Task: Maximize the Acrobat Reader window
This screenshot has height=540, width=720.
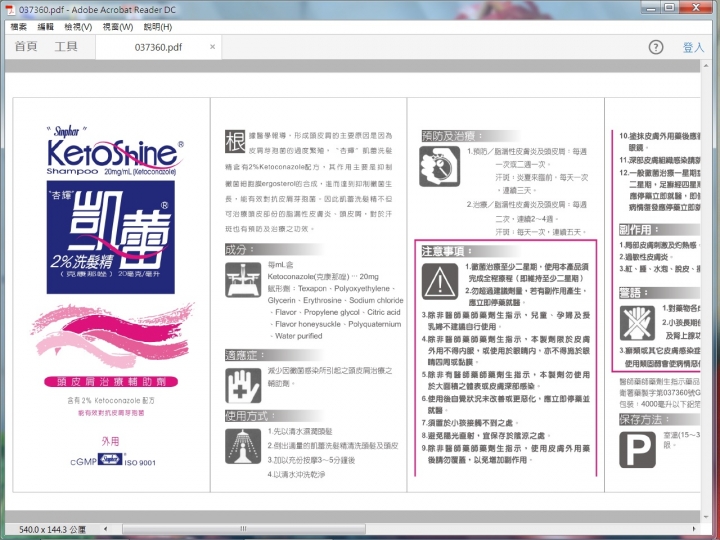Action: 670,7
